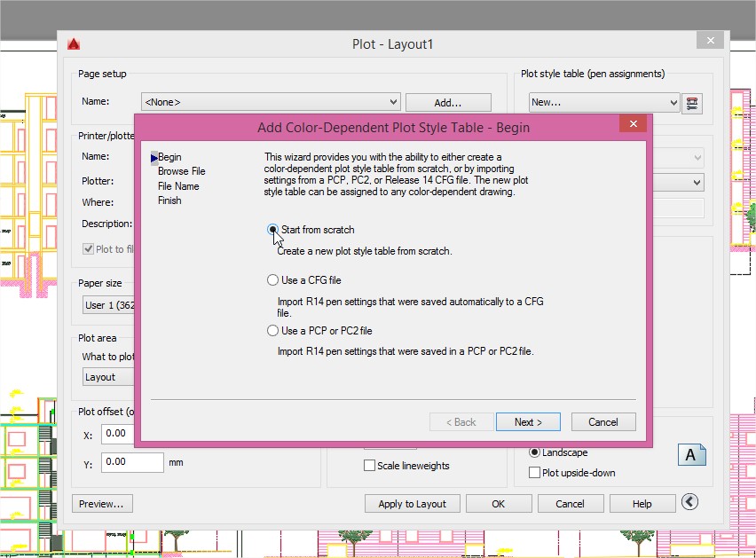Open the What to plot Layout dropdown

point(109,377)
